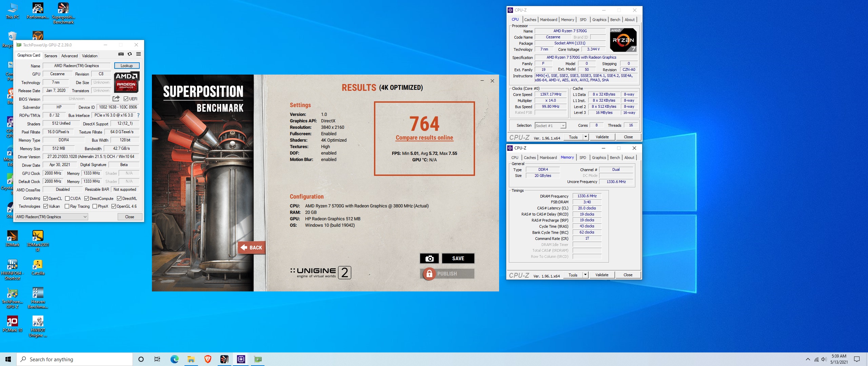This screenshot has width=868, height=366.
Task: Click SAVE button in Superposition results
Action: pyautogui.click(x=458, y=259)
